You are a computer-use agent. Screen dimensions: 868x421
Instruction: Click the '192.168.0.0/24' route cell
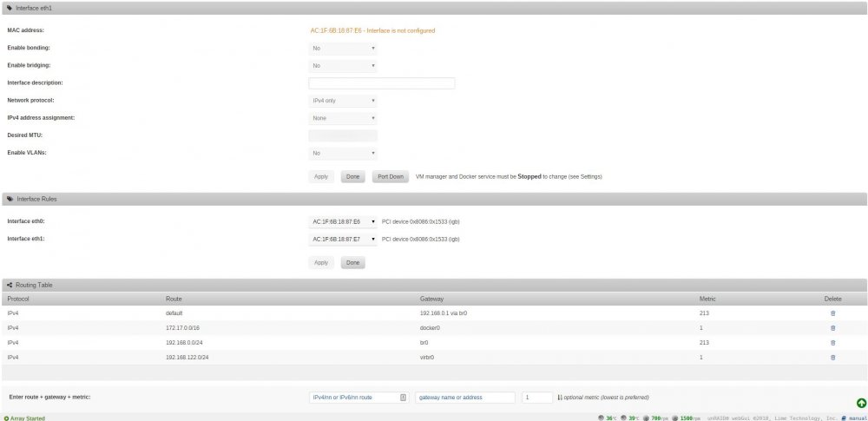(184, 343)
